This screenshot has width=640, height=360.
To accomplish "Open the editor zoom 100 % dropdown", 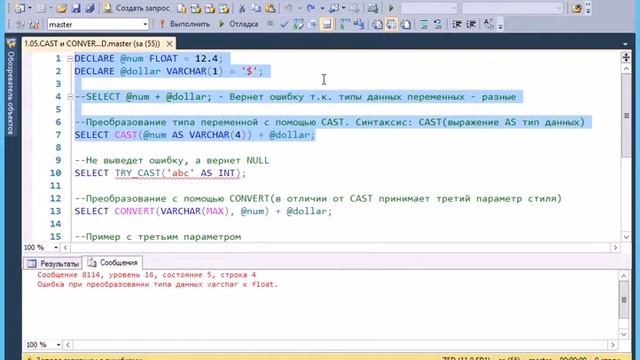I will [x=56, y=247].
